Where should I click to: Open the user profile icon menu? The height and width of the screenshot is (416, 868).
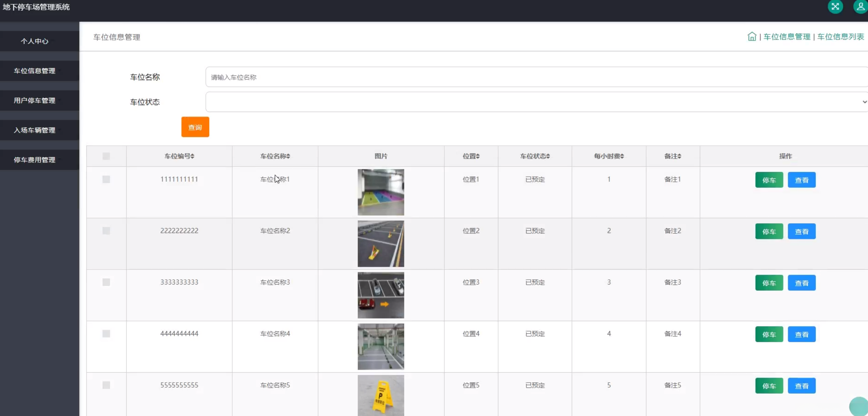860,7
